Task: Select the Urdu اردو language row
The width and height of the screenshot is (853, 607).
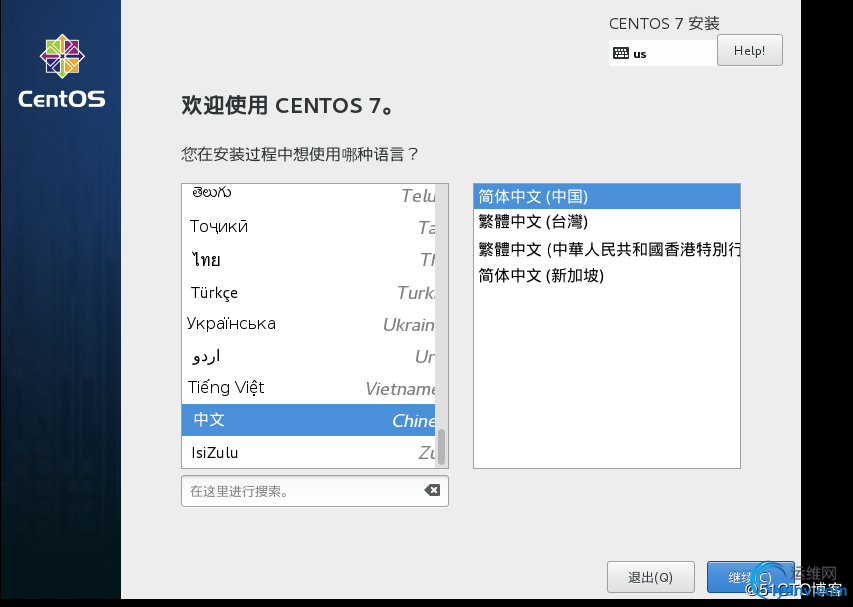Action: 308,356
